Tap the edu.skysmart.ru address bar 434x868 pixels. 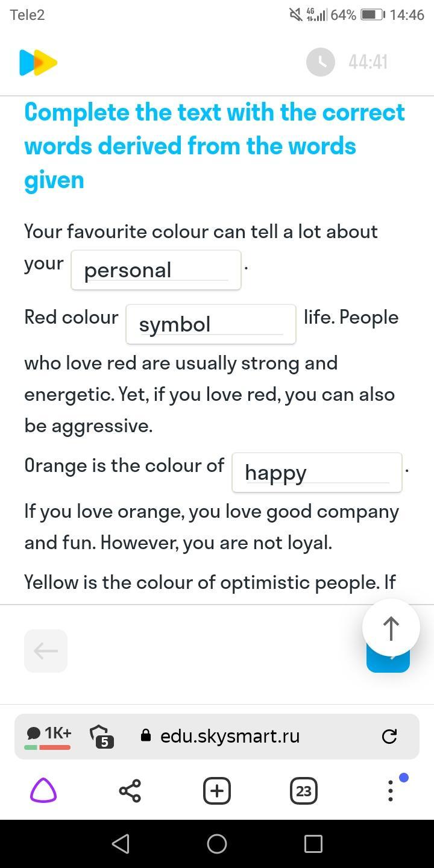[x=229, y=736]
